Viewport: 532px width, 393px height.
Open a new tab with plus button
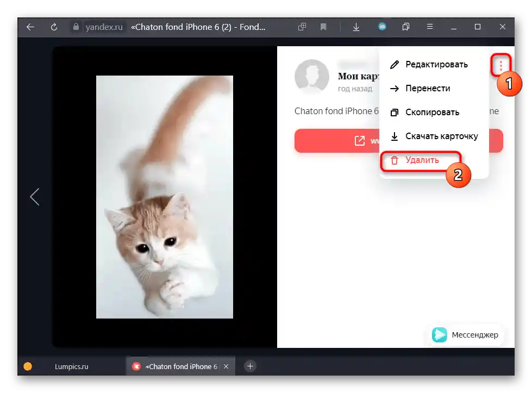(250, 366)
